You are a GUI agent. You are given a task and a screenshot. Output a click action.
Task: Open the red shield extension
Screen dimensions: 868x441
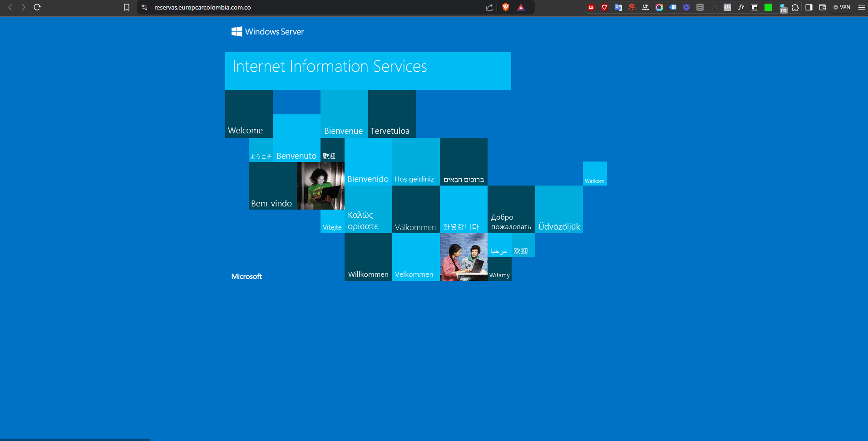tap(605, 7)
